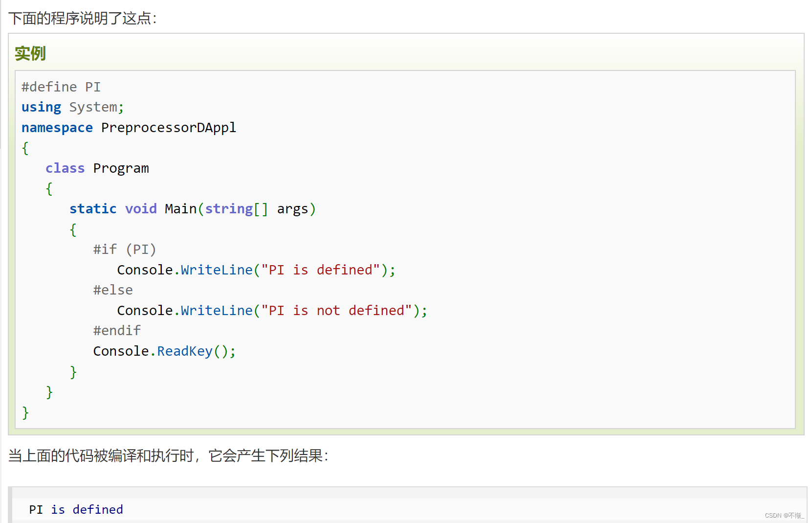Click the string "PI is not defined"
Image resolution: width=812 pixels, height=523 pixels.
click(x=336, y=311)
